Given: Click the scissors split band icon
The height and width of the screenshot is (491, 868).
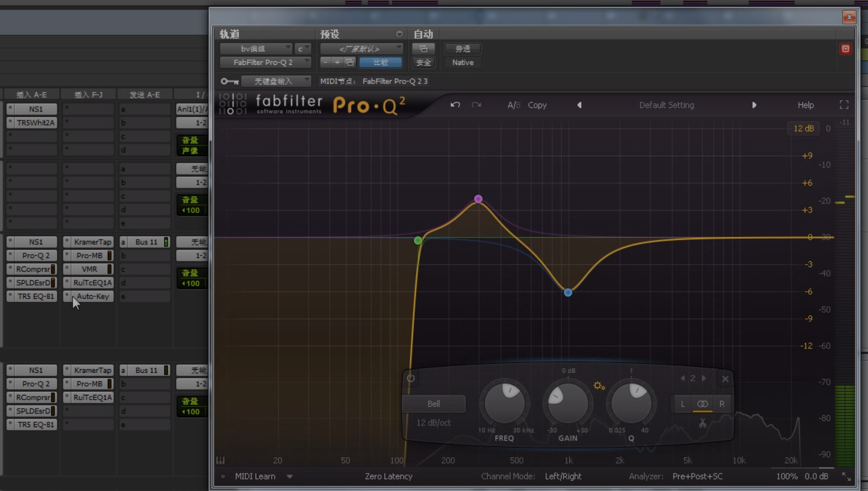Looking at the screenshot, I should pos(702,423).
